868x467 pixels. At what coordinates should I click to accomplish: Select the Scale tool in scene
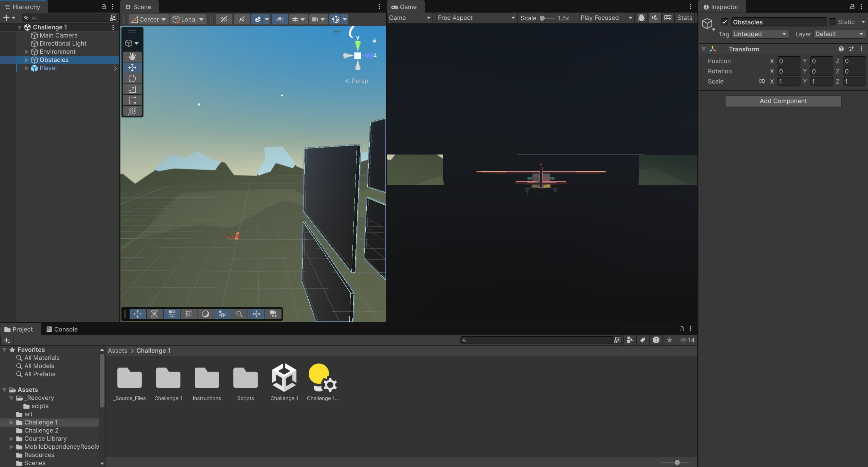click(x=132, y=89)
